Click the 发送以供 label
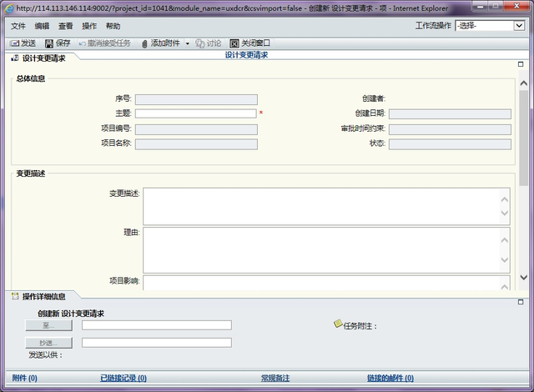This screenshot has height=392, width=534. [45, 355]
